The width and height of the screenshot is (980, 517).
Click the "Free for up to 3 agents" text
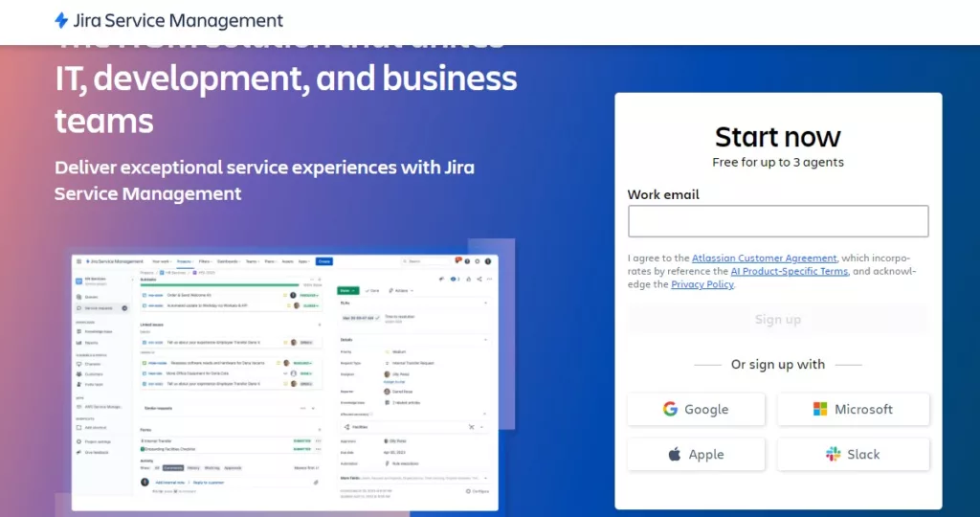[x=777, y=162]
